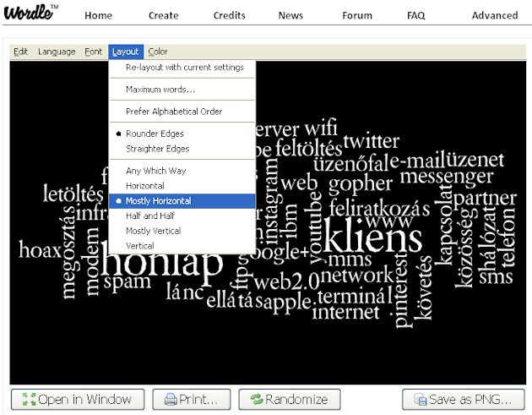This screenshot has width=532, height=415.
Task: Click the expand icon on Open in Window
Action: pos(30,399)
